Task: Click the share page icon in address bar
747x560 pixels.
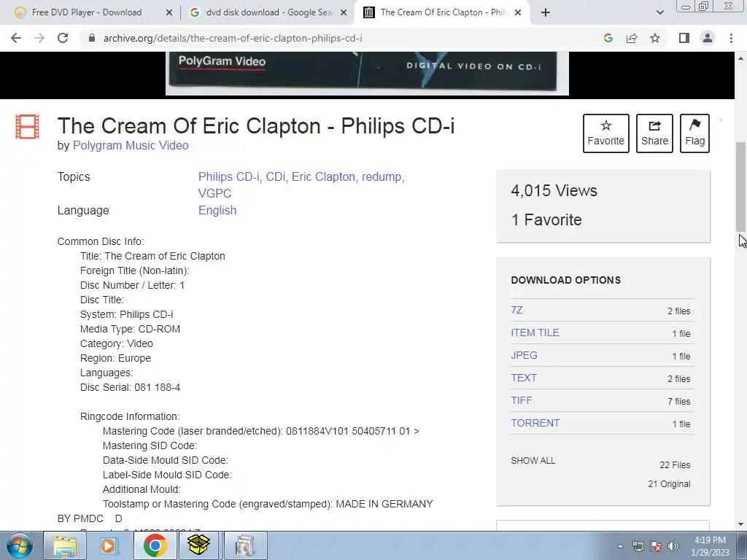Action: coord(632,38)
